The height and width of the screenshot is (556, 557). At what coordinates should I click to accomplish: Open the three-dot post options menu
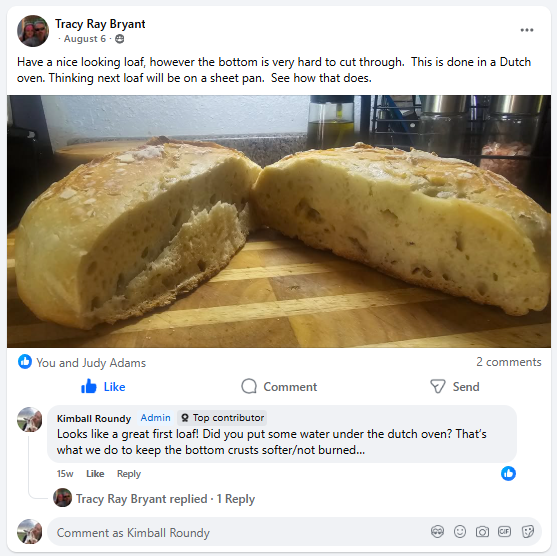click(526, 30)
